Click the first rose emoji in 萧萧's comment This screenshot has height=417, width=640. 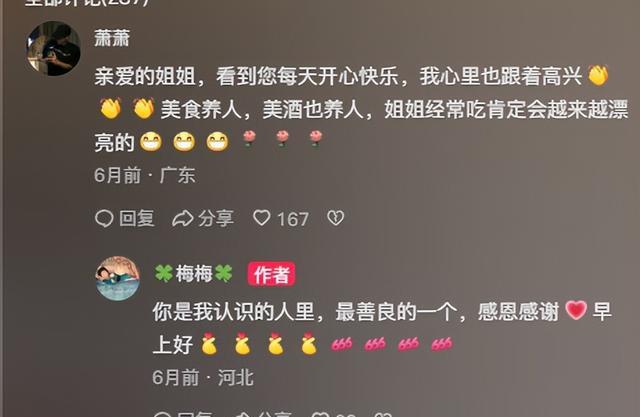tap(249, 139)
